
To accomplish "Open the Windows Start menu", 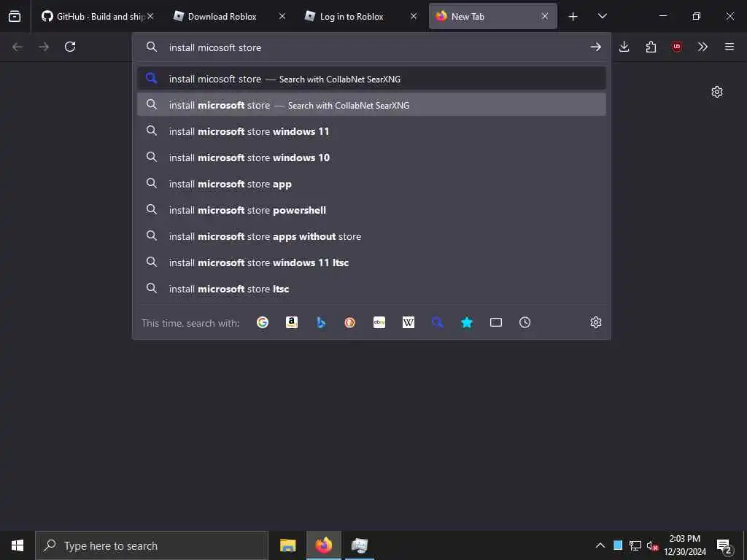I will (18, 545).
